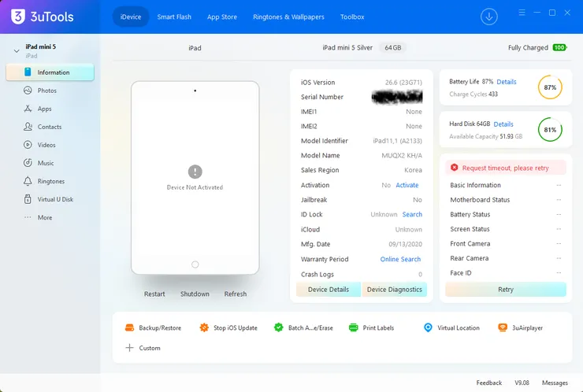This screenshot has width=583, height=392.
Task: Click the Activate link
Action: pos(407,185)
